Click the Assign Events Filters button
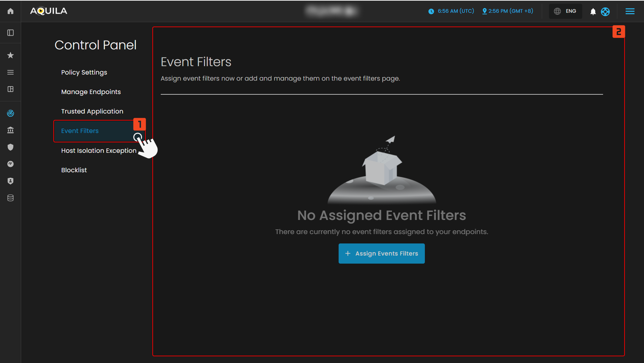This screenshot has width=644, height=363. point(382,254)
